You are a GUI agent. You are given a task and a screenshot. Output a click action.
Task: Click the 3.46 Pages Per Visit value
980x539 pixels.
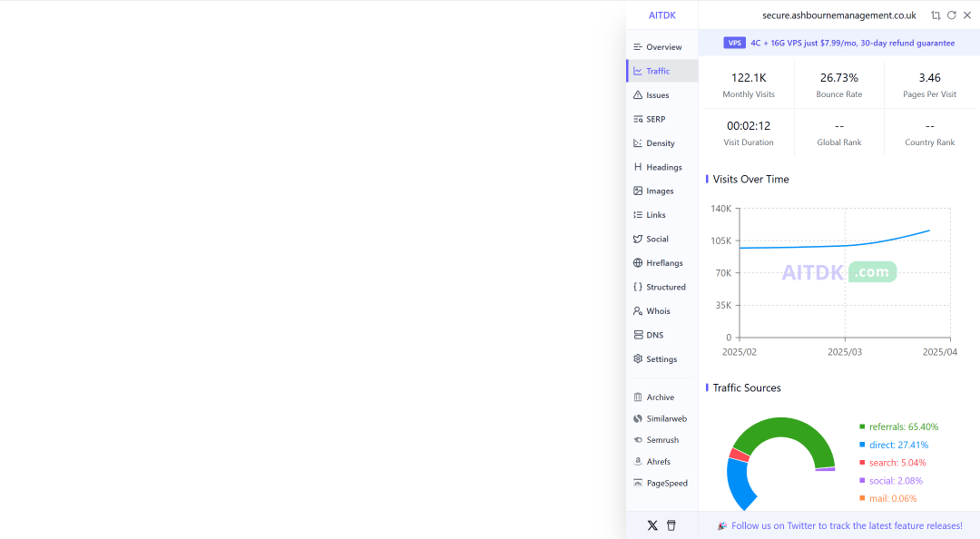click(929, 77)
